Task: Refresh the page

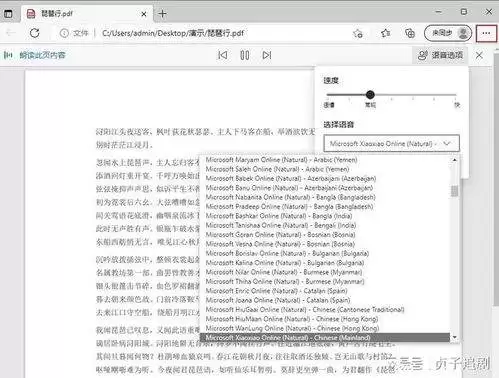Action: 34,33
